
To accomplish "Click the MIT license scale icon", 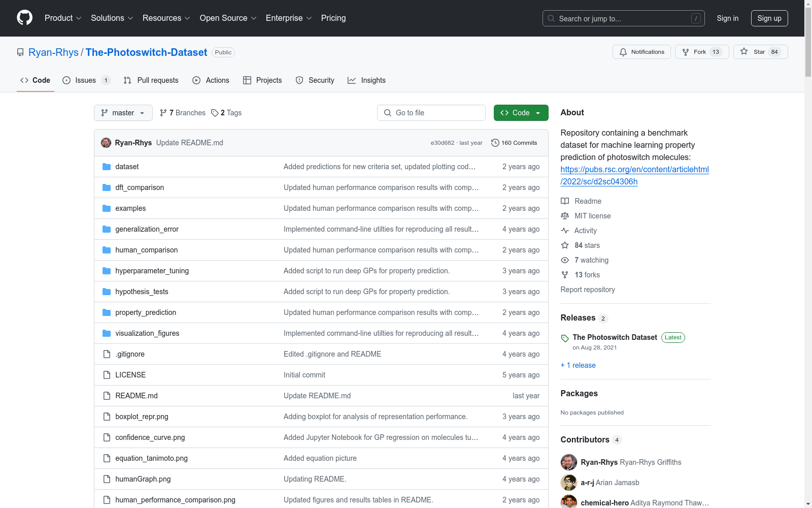I will pos(565,216).
